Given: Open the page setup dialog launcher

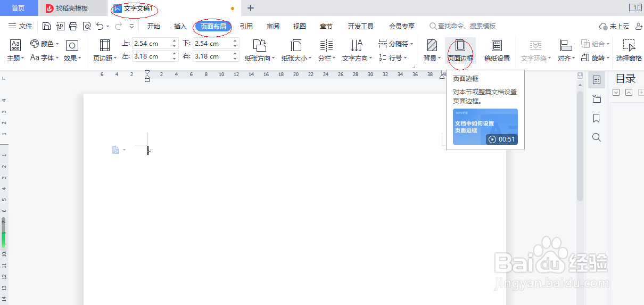Looking at the screenshot, I should tap(414, 67).
